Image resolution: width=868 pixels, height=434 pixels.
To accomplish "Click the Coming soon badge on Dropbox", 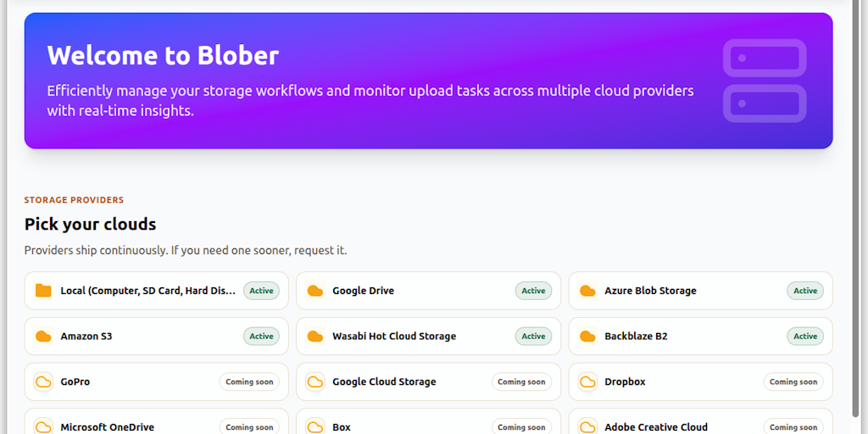I will (793, 382).
